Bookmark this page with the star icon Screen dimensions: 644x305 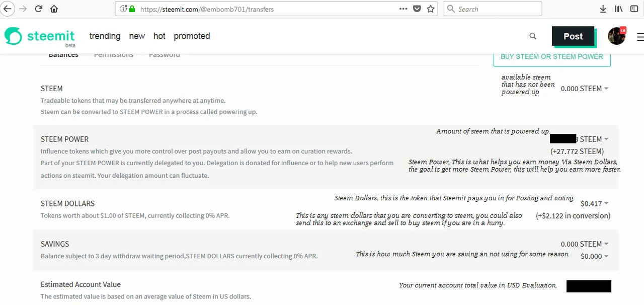(x=431, y=9)
